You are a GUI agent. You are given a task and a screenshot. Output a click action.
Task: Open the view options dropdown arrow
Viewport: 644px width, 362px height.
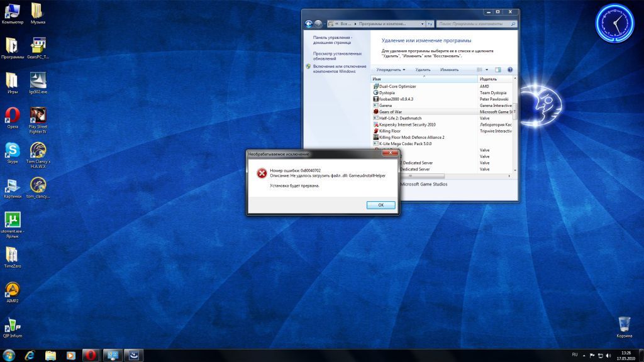pos(487,70)
